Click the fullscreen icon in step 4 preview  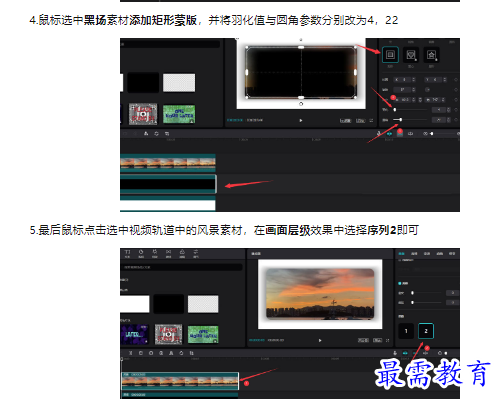click(371, 120)
